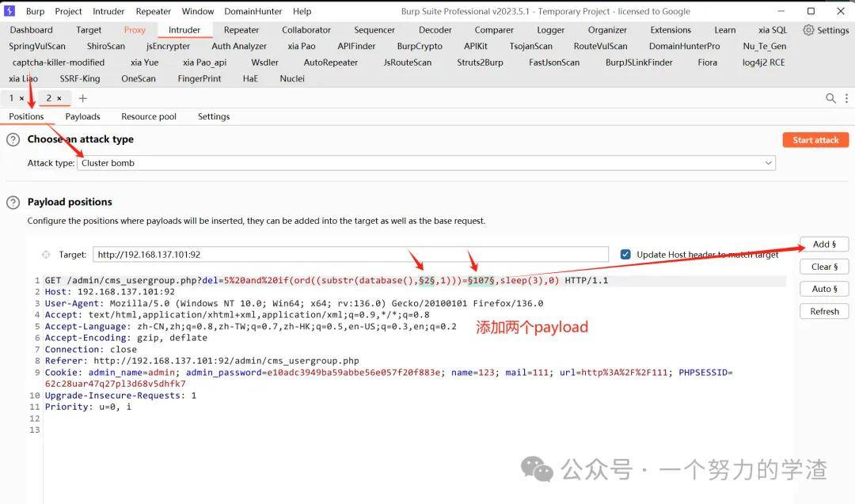Screen dimensions: 855x504
Task: Toggle Update Host header to match target
Action: [x=625, y=255]
